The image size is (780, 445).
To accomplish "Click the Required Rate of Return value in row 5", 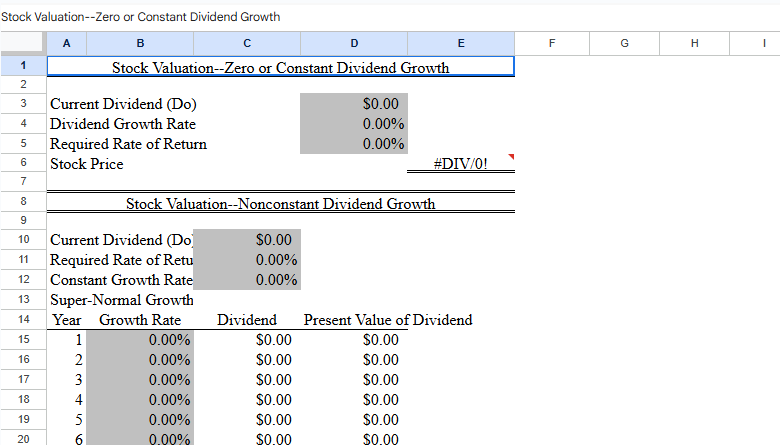I will coord(354,144).
